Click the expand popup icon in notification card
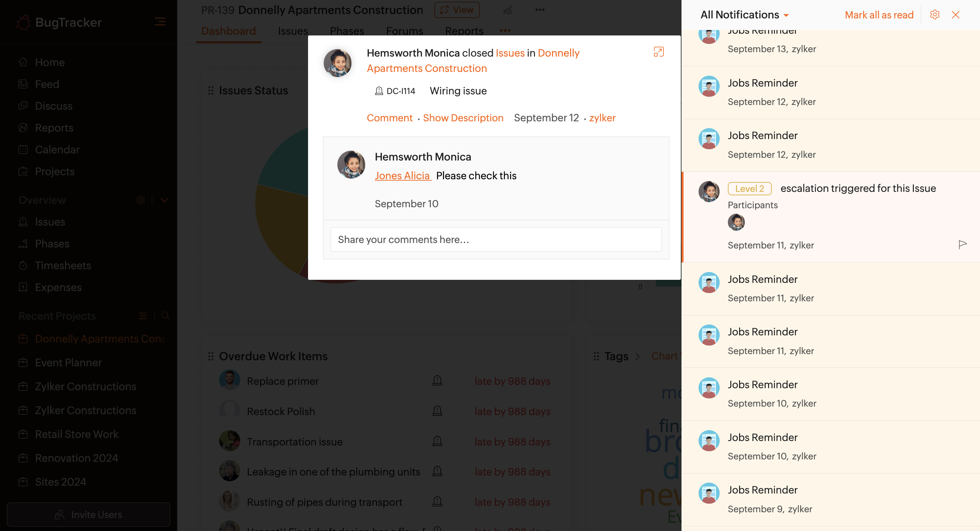980x531 pixels. [x=659, y=52]
